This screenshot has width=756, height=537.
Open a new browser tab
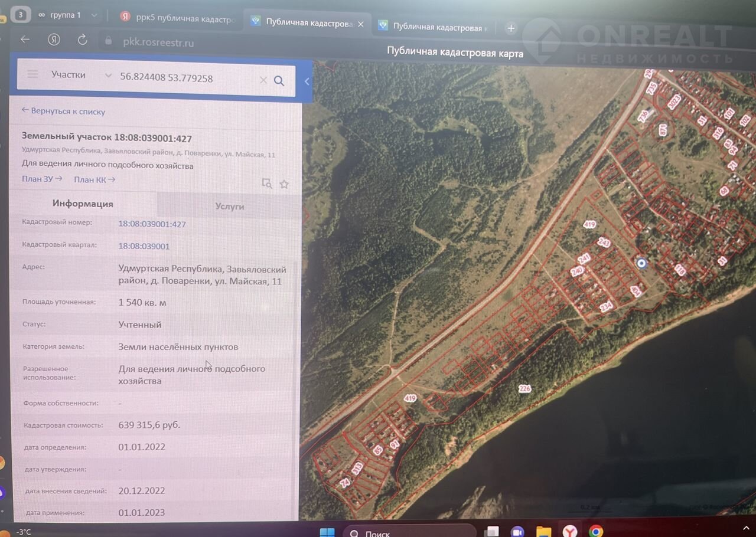pyautogui.click(x=511, y=28)
